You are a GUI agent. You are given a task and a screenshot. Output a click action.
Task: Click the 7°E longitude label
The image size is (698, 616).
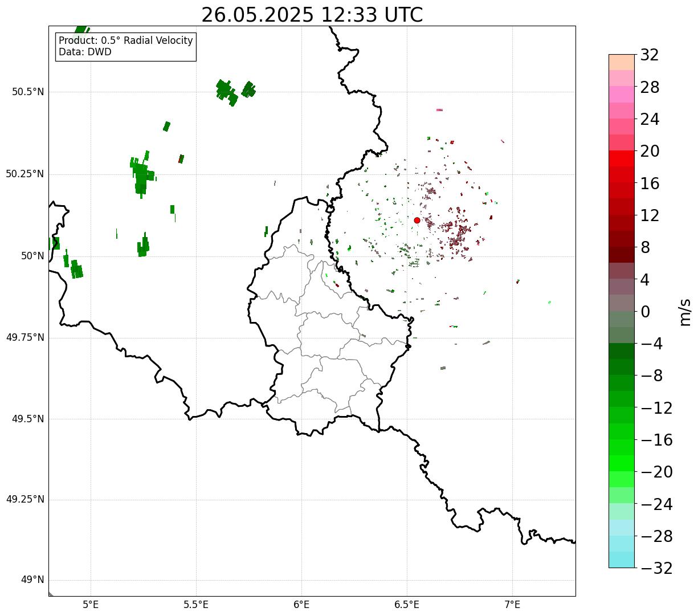pos(512,605)
